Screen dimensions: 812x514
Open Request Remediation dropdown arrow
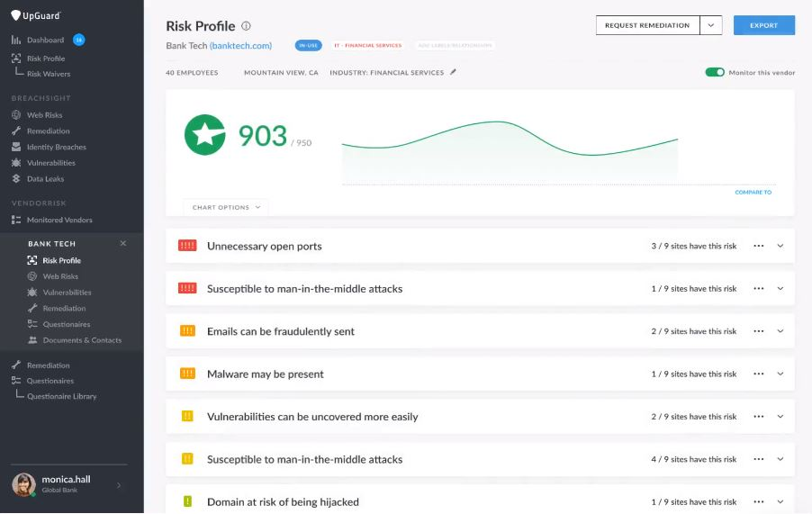click(711, 25)
